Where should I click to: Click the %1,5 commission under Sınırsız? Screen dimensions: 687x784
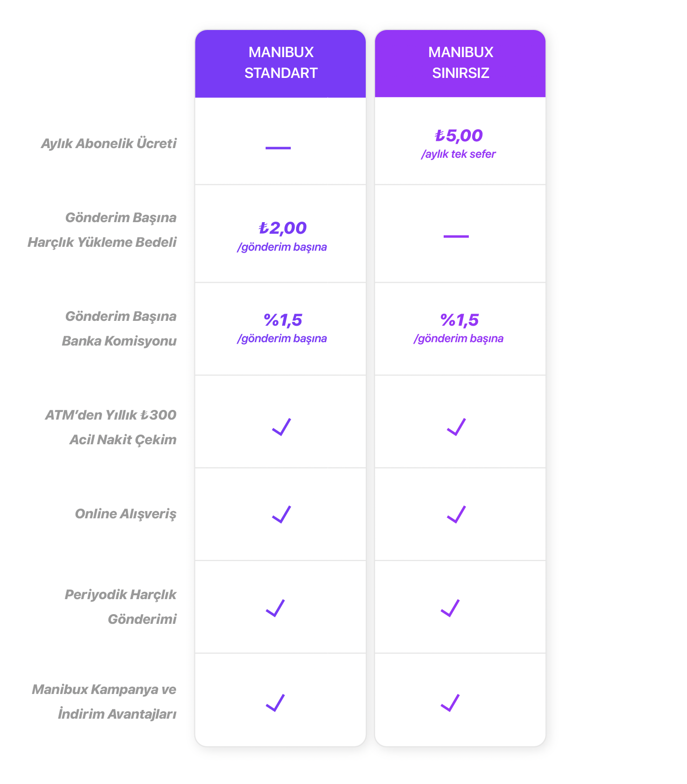click(459, 320)
